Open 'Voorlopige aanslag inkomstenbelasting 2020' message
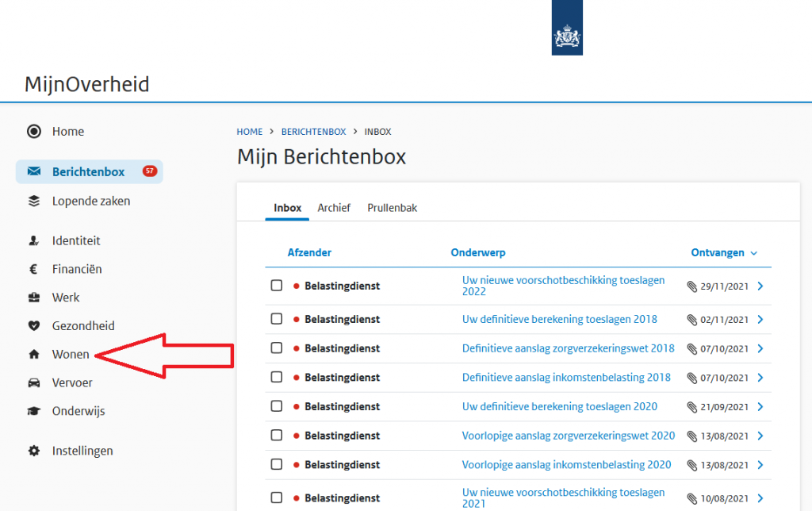 566,464
